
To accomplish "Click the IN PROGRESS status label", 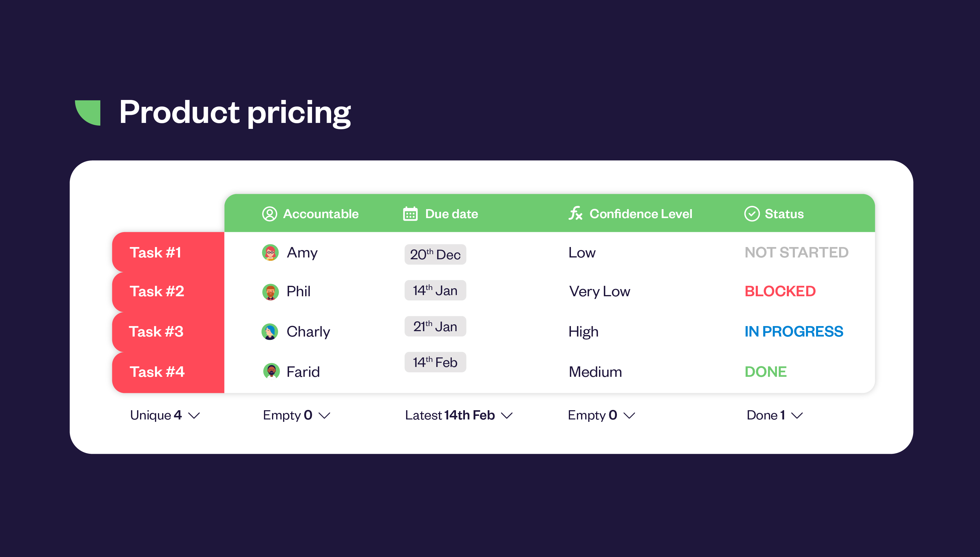I will [794, 331].
